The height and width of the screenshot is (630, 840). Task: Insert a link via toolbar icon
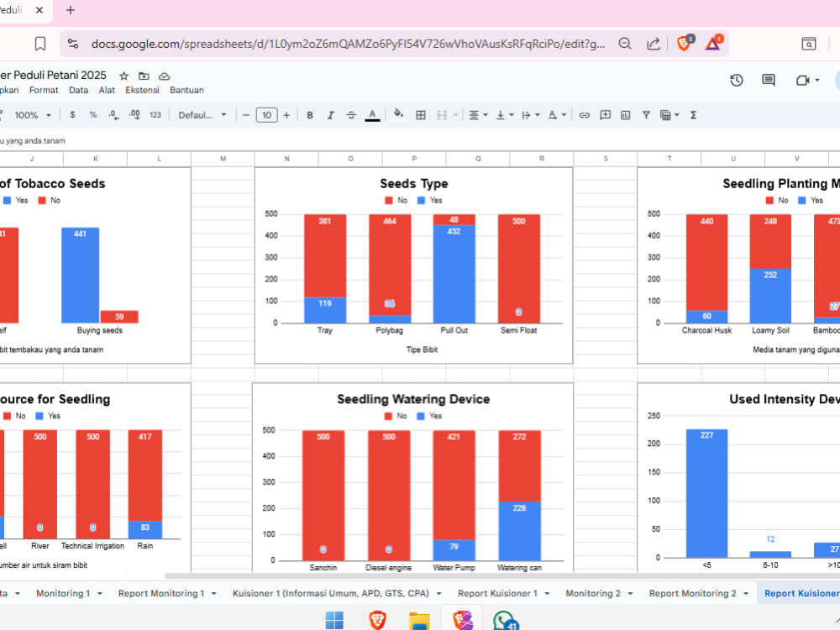[585, 115]
